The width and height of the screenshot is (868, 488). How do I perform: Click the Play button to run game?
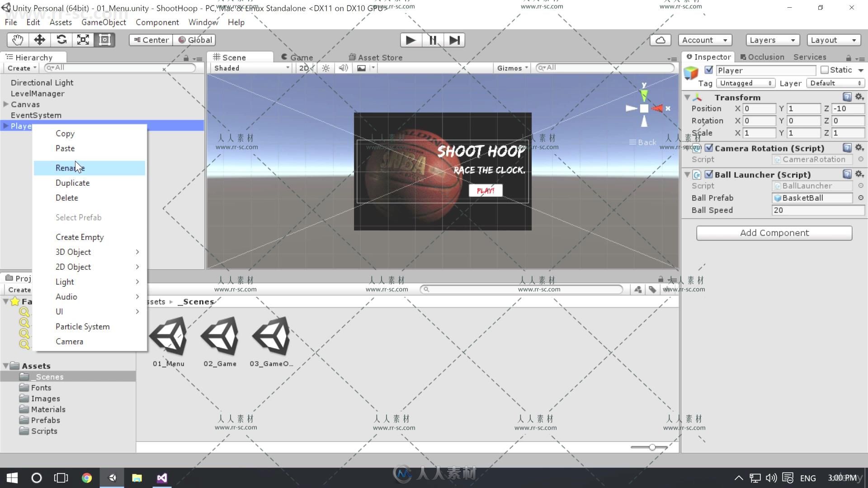pos(410,40)
